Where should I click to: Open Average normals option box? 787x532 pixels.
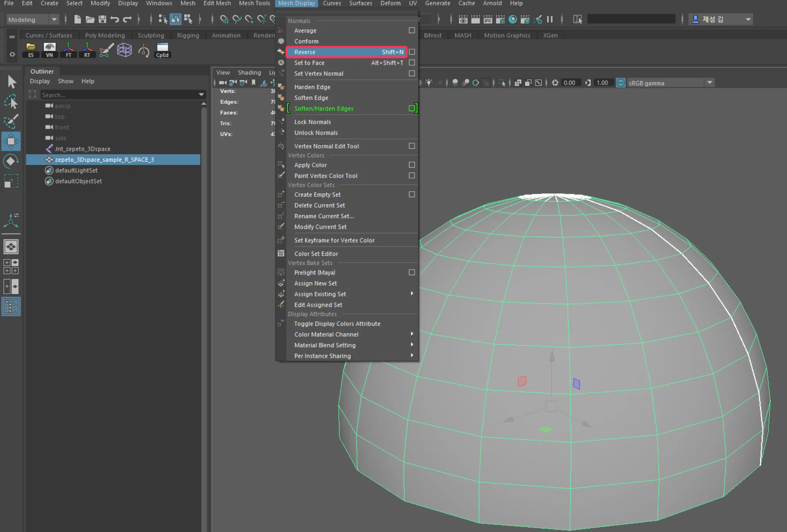[411, 30]
